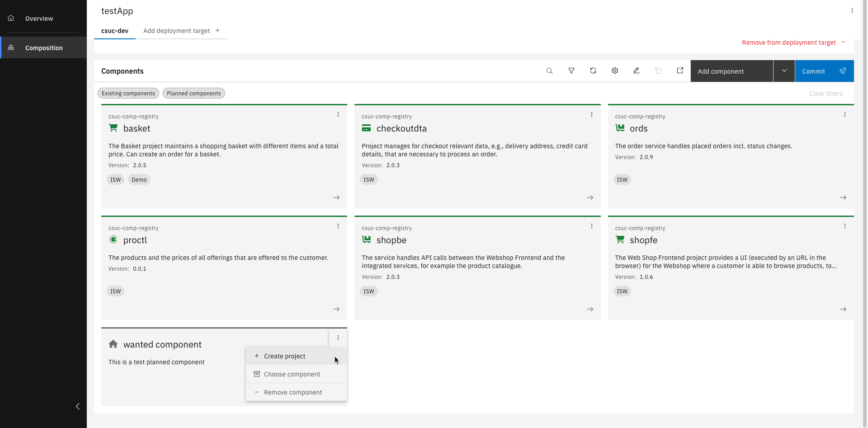The image size is (868, 428).
Task: Click the export/open external icon
Action: [x=679, y=71]
